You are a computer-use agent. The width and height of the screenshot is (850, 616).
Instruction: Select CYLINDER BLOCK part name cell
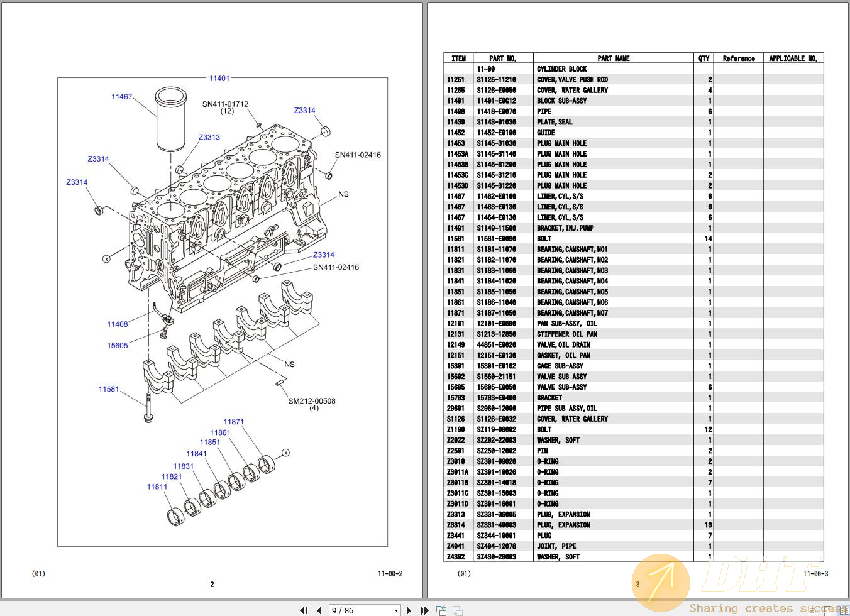tap(562, 69)
